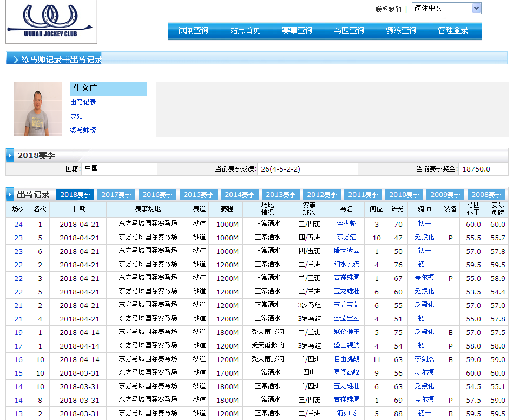
Task: Open 赛事查询 in navigation bar
Action: click(x=297, y=30)
